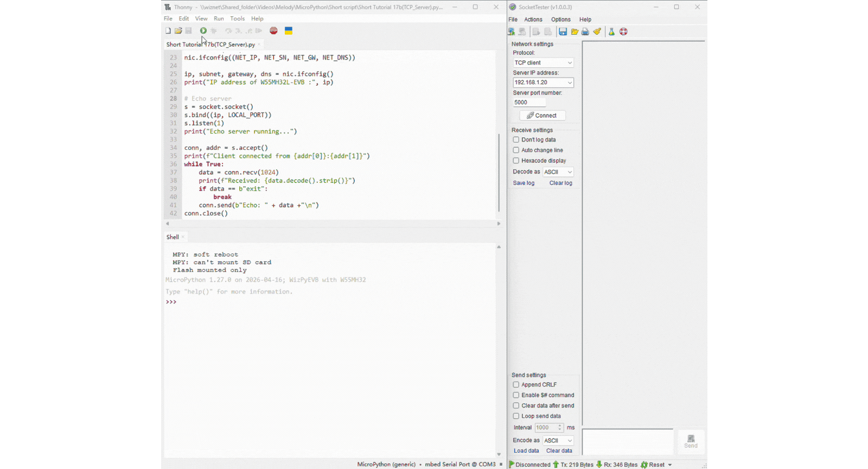This screenshot has width=868, height=469.
Task: Click the Save log link
Action: (524, 183)
